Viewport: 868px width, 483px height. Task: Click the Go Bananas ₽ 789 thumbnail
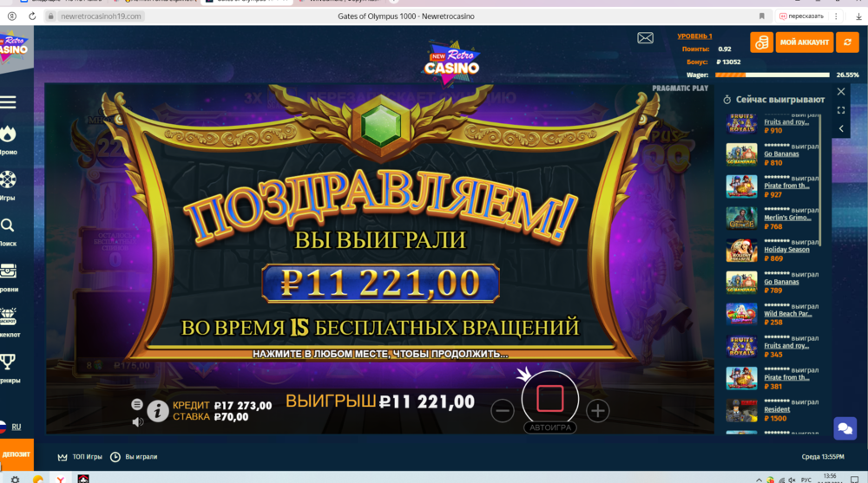(x=741, y=282)
